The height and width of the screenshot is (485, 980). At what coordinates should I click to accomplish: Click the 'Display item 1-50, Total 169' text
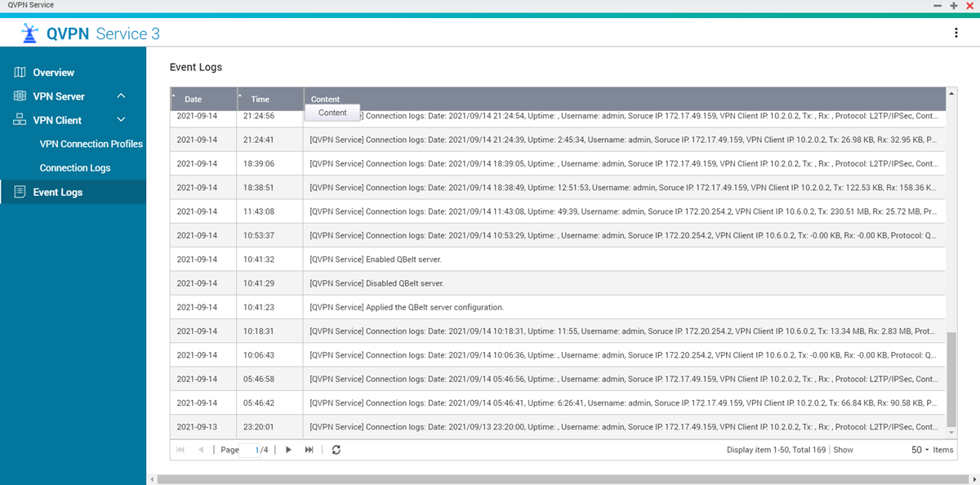point(777,450)
